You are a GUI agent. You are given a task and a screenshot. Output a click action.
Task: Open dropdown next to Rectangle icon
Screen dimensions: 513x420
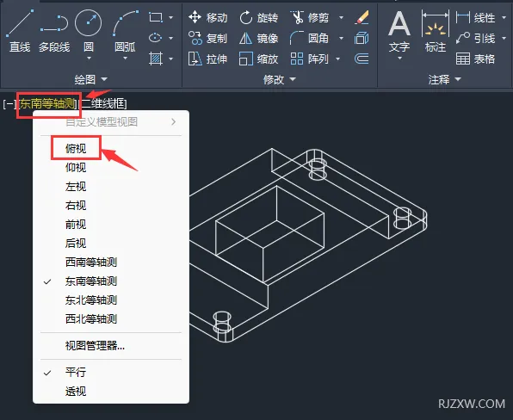170,17
